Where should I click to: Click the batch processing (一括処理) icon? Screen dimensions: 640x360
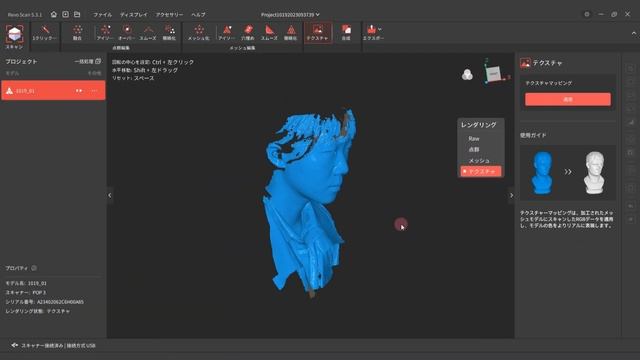pyautogui.click(x=98, y=61)
